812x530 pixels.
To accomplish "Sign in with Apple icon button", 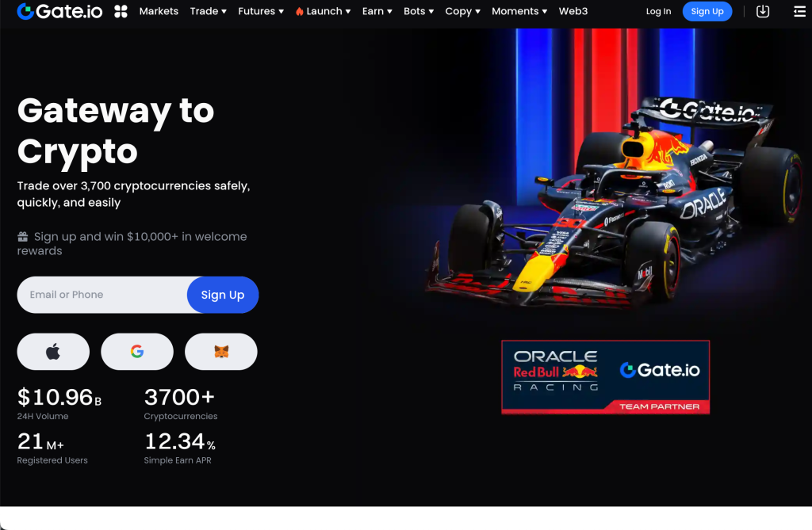I will coord(53,352).
